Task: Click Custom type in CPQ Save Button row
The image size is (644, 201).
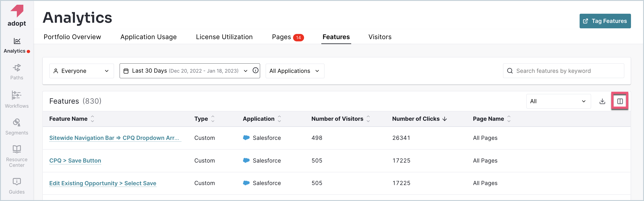Action: [x=204, y=160]
